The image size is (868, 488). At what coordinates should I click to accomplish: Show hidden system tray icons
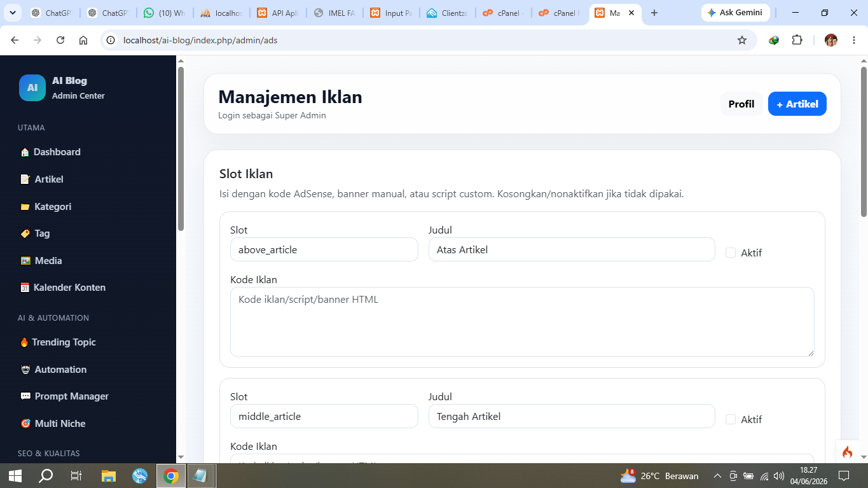pyautogui.click(x=717, y=475)
